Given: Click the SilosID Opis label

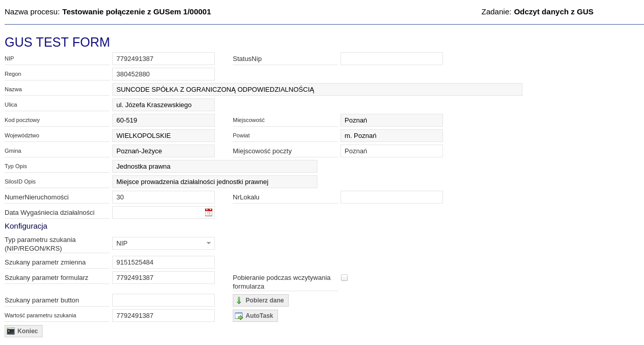Looking at the screenshot, I should click(20, 181).
